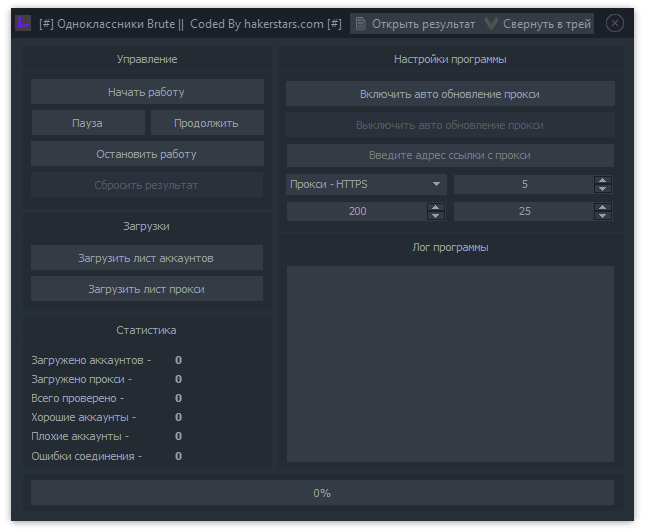Image resolution: width=645 pixels, height=532 pixels.
Task: Click the V icon beside Свернуть в трей
Action: pyautogui.click(x=491, y=23)
